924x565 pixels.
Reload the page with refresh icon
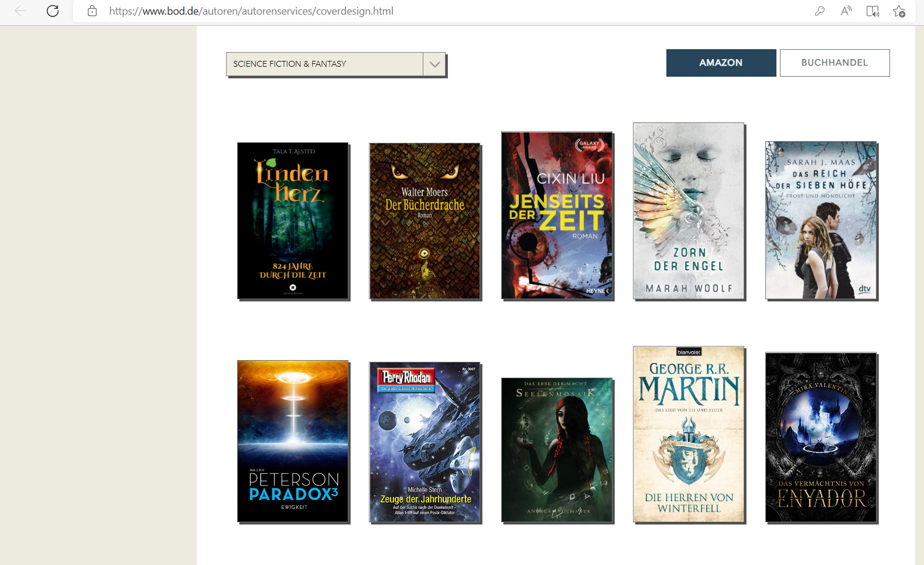point(53,11)
